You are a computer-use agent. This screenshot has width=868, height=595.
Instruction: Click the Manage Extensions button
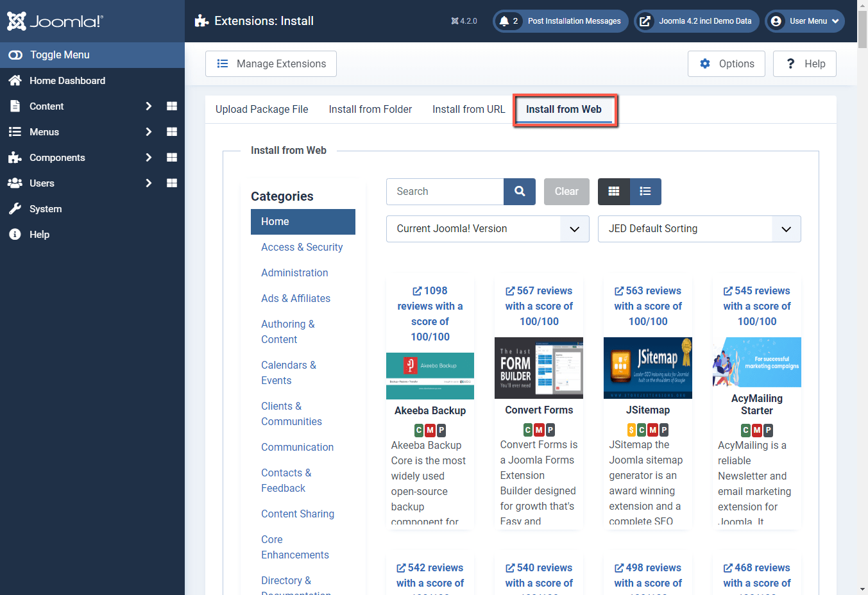click(x=271, y=63)
